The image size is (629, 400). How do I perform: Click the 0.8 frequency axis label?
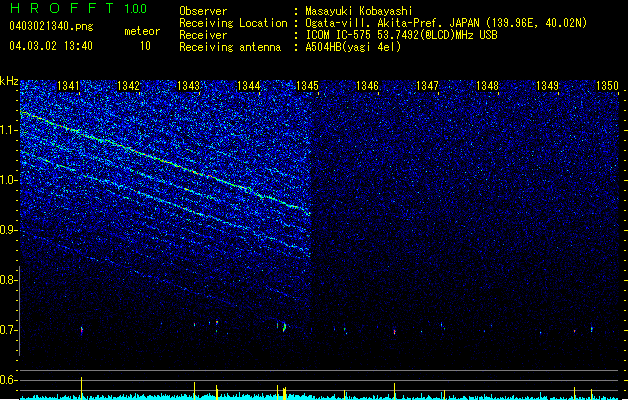click(x=8, y=280)
